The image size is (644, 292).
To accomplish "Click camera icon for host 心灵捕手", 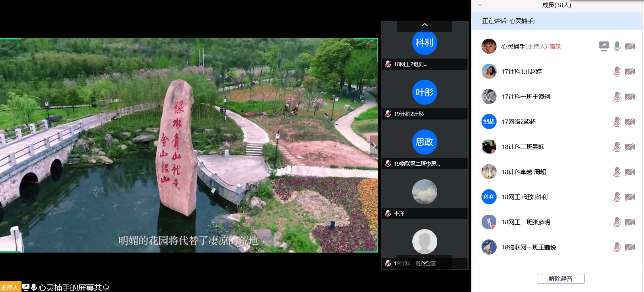I will coord(630,47).
